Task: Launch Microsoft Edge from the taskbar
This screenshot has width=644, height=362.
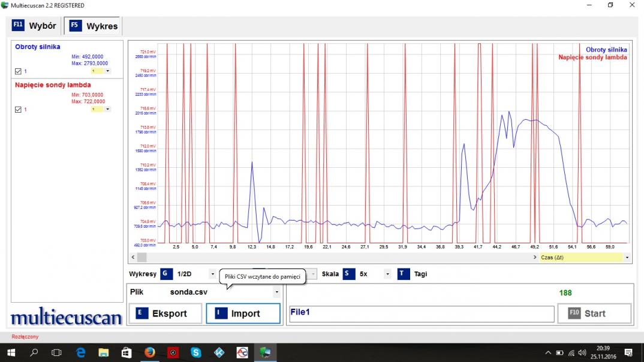Action: [x=80, y=352]
